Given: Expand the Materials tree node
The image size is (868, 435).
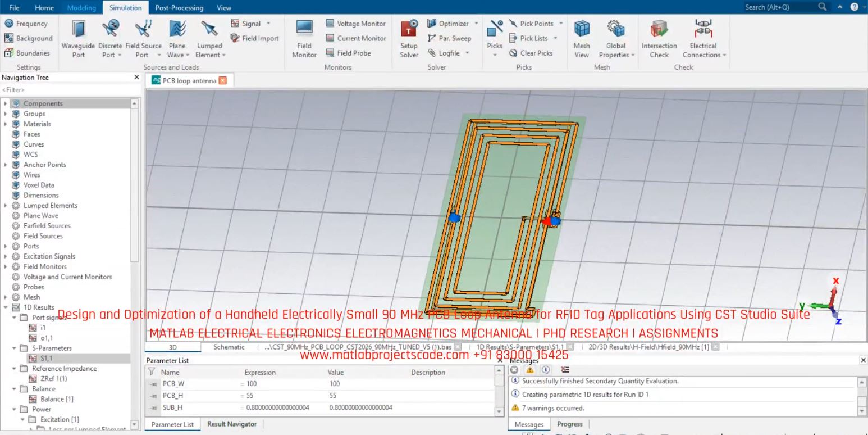Looking at the screenshot, I should coord(6,124).
